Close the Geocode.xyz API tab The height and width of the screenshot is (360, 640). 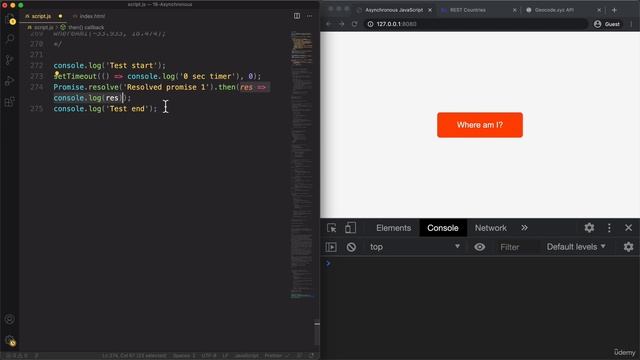click(x=599, y=10)
